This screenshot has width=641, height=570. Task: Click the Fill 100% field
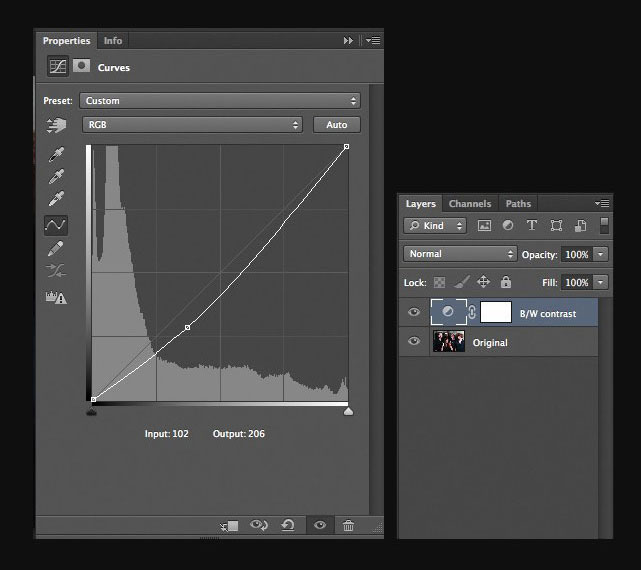click(x=577, y=282)
